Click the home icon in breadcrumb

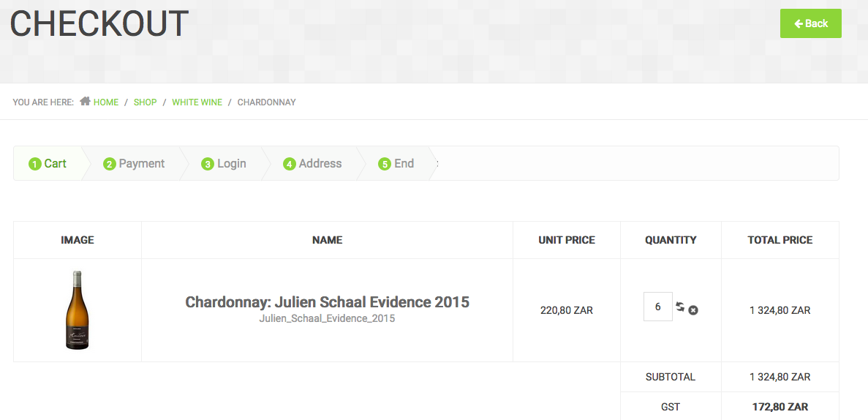tap(85, 102)
